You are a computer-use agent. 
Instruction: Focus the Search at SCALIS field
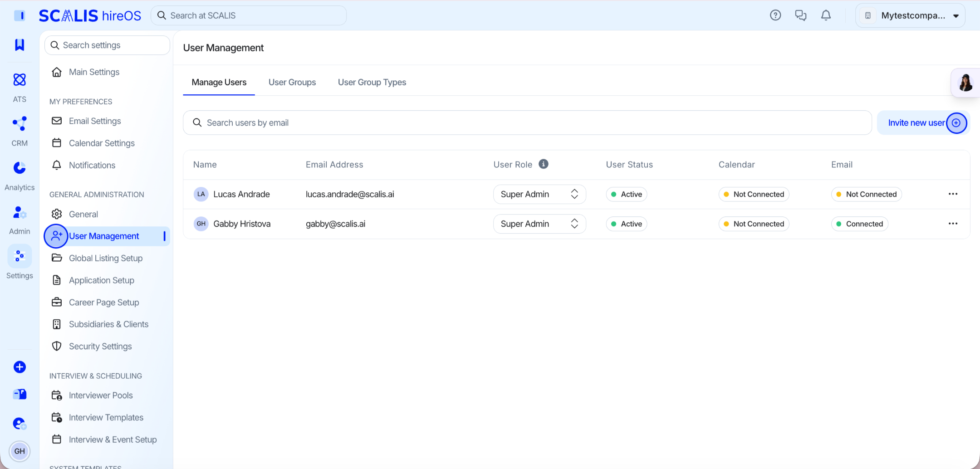click(249, 15)
